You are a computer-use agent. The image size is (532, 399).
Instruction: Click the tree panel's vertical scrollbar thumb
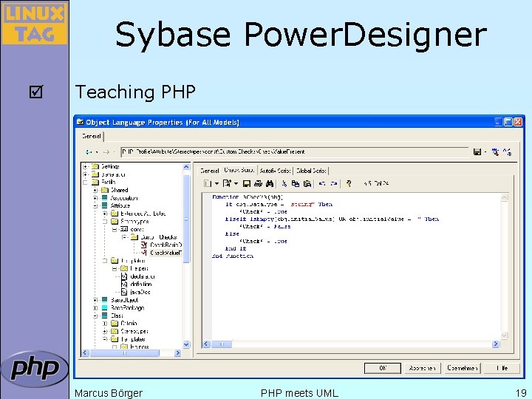click(186, 219)
